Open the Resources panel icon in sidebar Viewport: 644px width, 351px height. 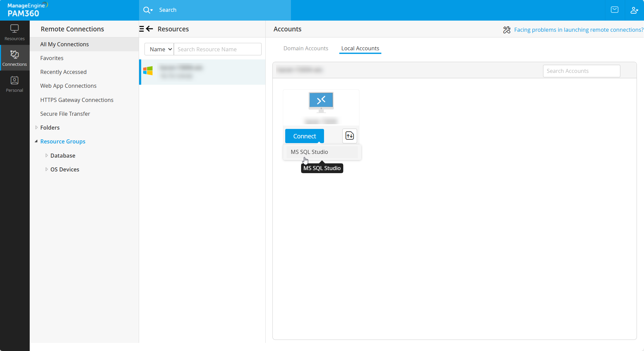click(x=15, y=31)
